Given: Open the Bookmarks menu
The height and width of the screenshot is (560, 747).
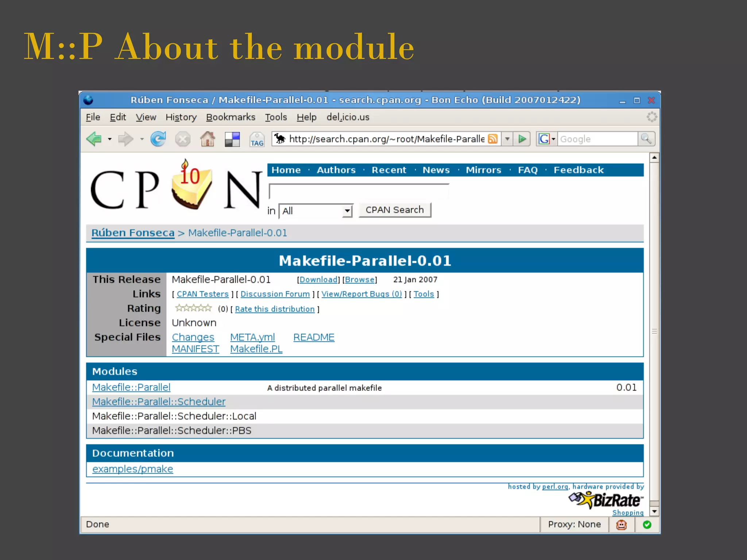Looking at the screenshot, I should click(231, 117).
